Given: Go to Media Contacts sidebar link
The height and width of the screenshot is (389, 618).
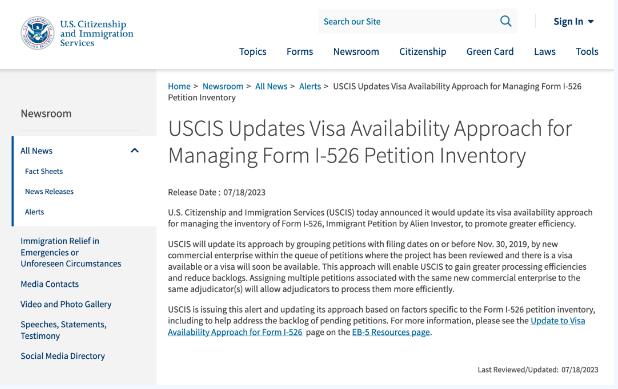Looking at the screenshot, I should 50,284.
